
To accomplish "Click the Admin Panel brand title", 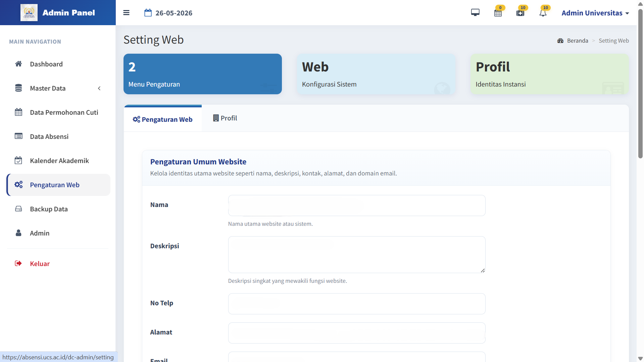I will coord(68,13).
